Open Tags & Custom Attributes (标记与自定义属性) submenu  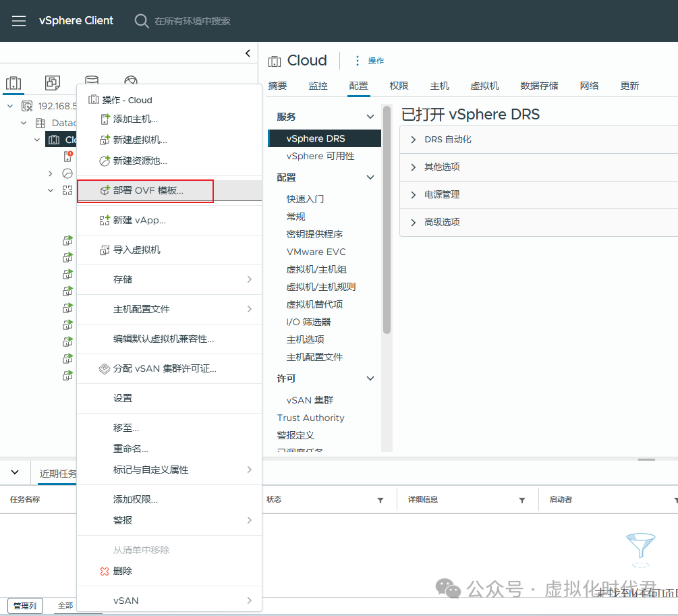pos(169,470)
